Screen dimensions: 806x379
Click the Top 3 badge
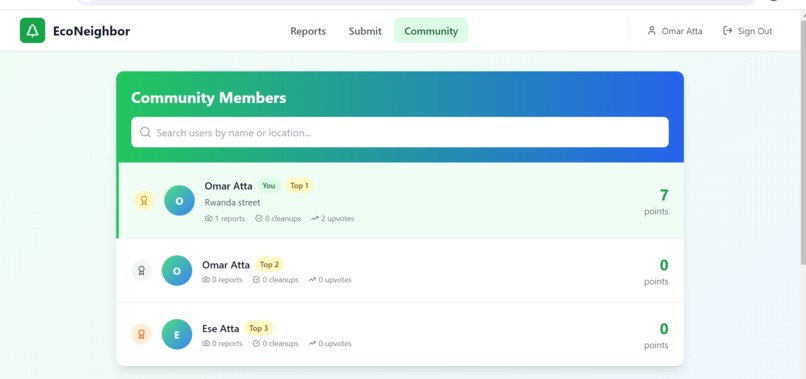click(x=259, y=328)
